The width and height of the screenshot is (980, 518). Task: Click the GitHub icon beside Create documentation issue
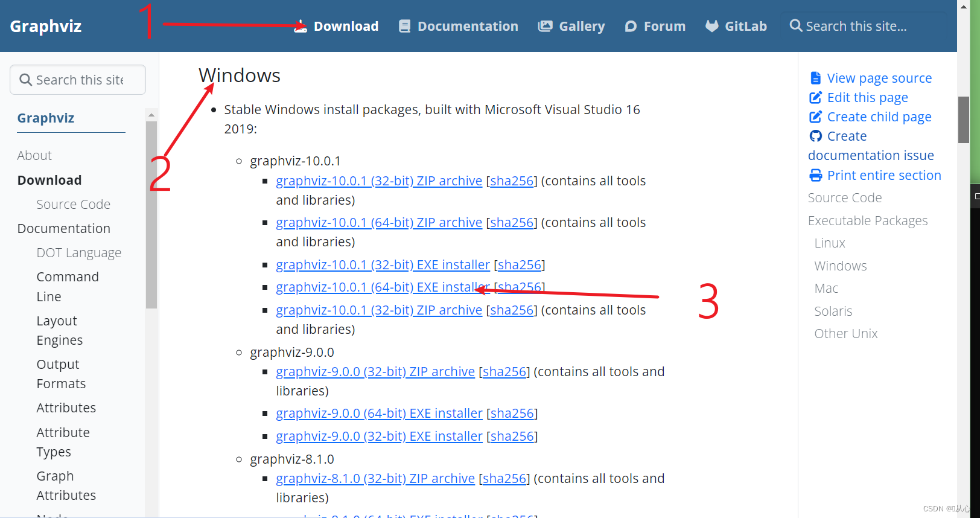click(x=815, y=136)
